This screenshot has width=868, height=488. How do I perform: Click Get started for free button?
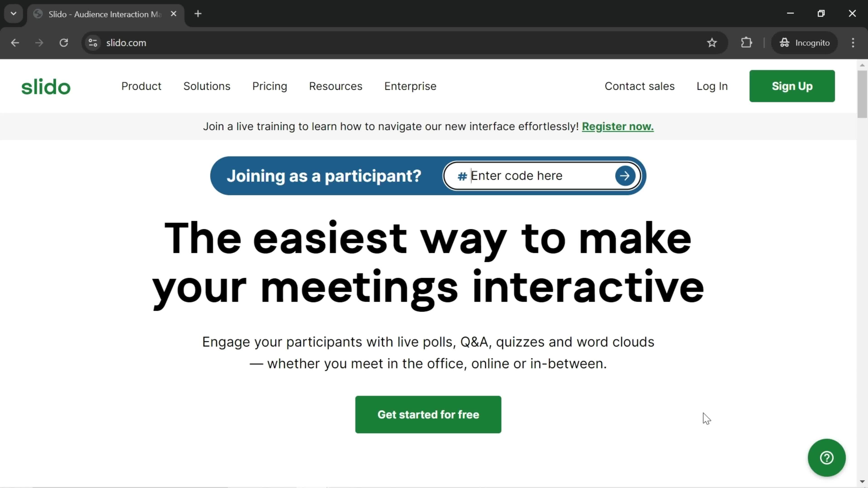point(429,414)
